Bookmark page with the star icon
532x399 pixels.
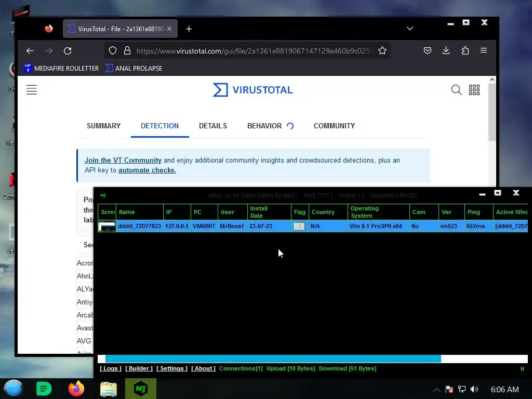coord(382,51)
